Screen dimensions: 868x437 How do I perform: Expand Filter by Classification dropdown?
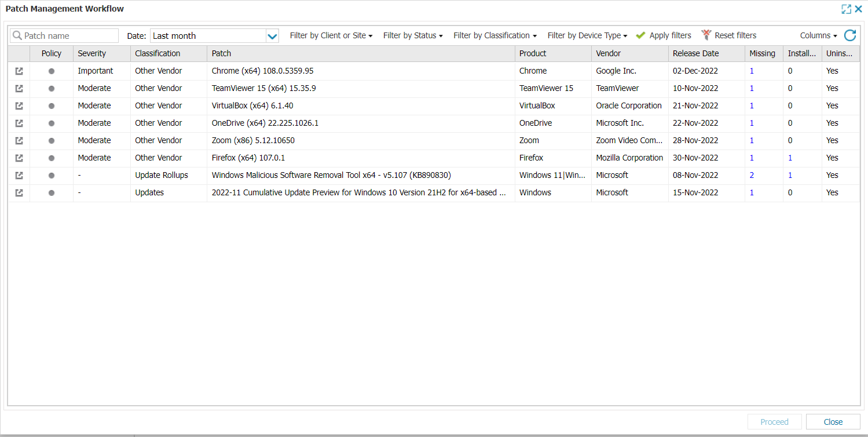[495, 35]
